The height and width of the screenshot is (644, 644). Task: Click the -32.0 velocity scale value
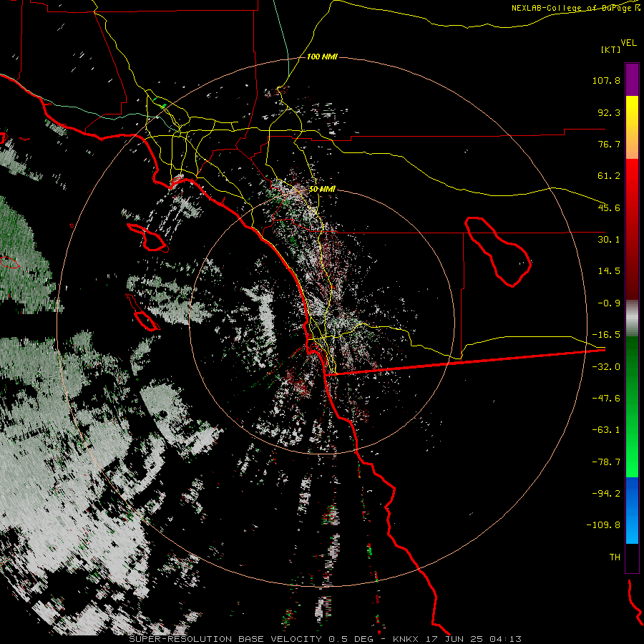tap(606, 367)
